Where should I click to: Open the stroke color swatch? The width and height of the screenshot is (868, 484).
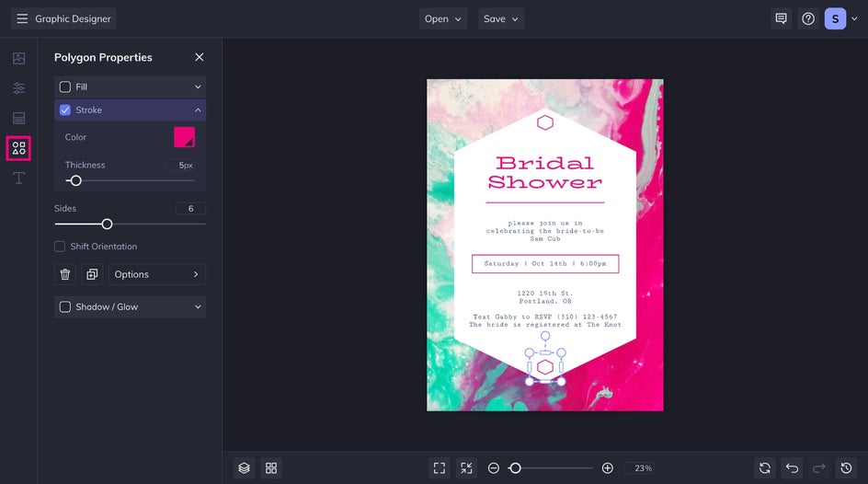(184, 137)
